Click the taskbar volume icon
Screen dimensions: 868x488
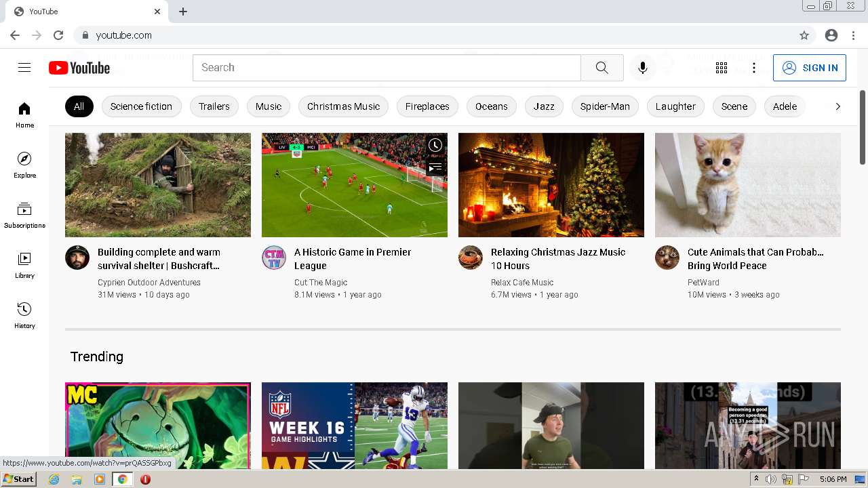[771, 479]
